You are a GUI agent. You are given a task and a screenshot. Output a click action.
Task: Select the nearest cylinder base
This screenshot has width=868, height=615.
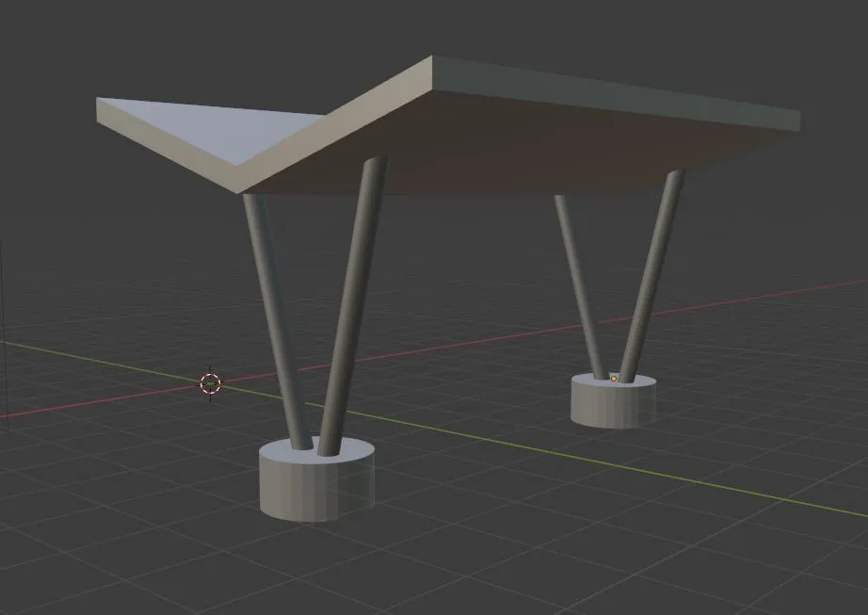316,479
